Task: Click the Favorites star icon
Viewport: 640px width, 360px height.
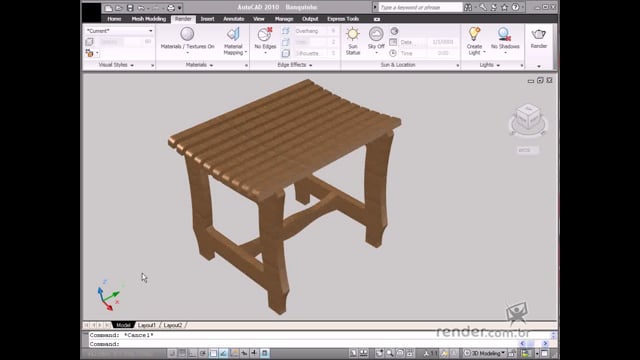Action: (504, 7)
